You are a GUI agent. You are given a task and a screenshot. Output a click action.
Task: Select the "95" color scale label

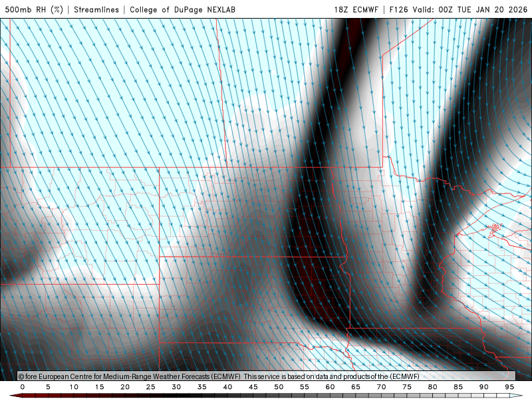point(509,387)
